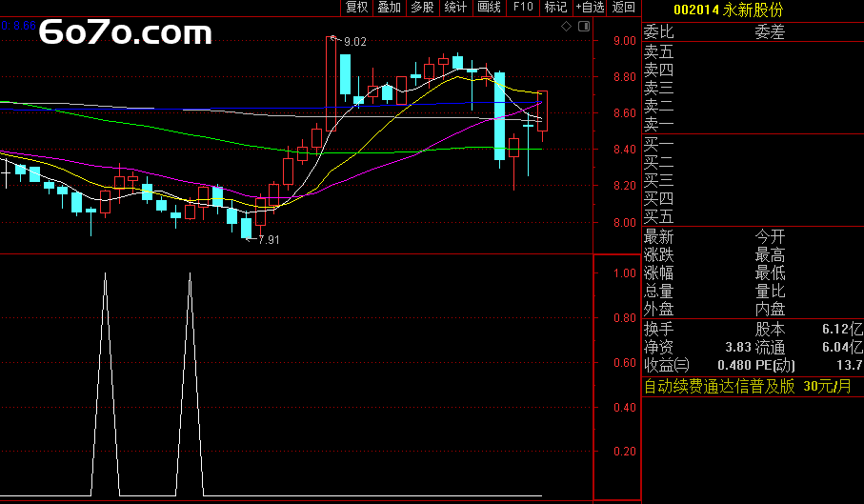Click the 换手 turnover label

click(x=658, y=330)
